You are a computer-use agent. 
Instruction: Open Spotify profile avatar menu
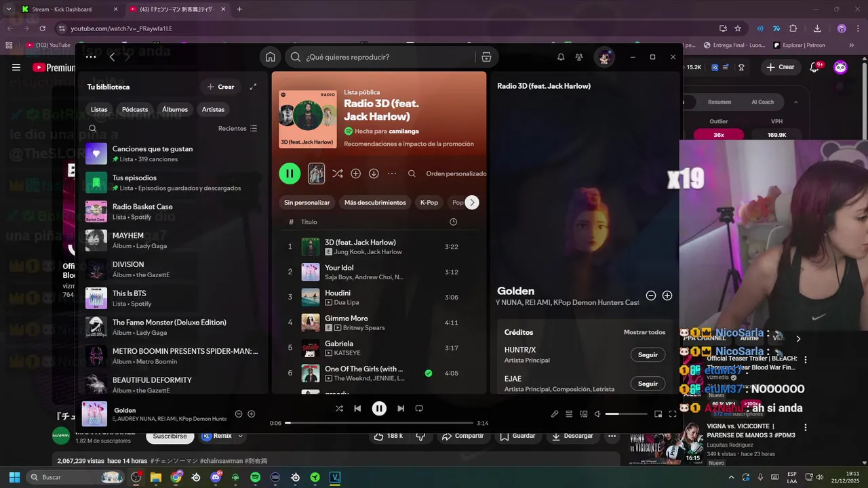click(604, 57)
